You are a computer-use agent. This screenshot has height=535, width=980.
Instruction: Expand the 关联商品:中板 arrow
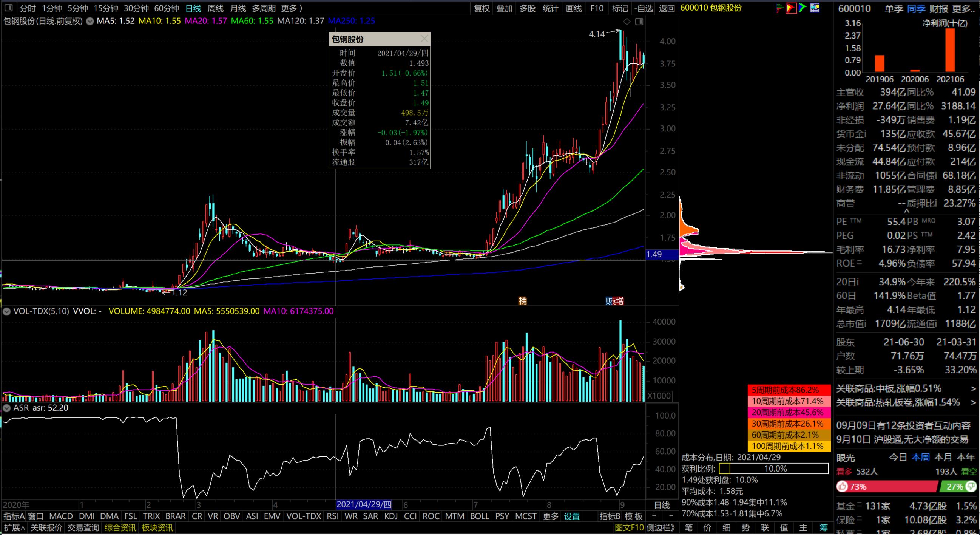973,389
